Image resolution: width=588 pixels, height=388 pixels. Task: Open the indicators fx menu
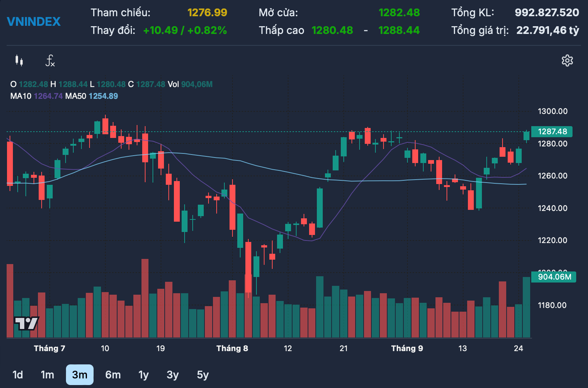click(x=50, y=60)
